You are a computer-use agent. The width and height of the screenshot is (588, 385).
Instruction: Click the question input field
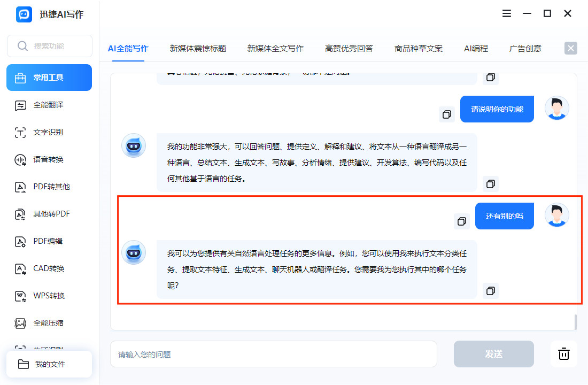click(x=273, y=354)
